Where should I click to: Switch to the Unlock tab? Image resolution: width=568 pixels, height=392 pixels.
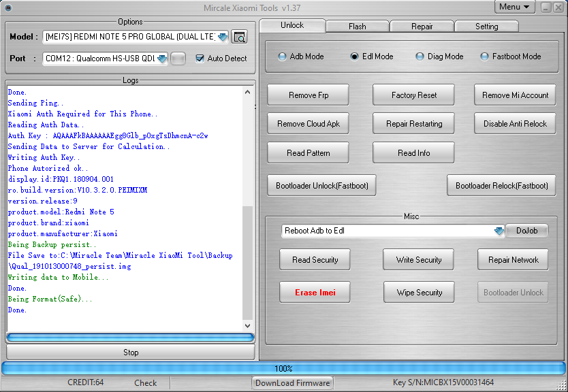click(x=292, y=25)
